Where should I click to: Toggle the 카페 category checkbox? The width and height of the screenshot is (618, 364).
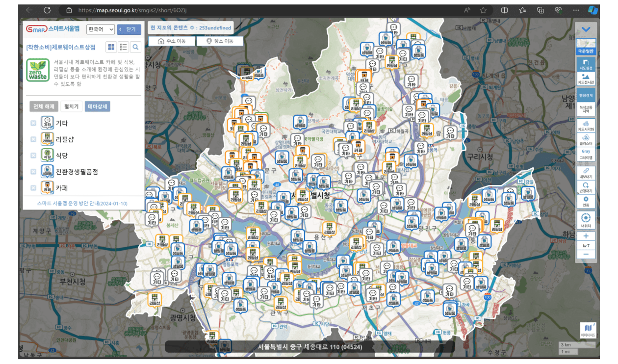click(x=33, y=188)
